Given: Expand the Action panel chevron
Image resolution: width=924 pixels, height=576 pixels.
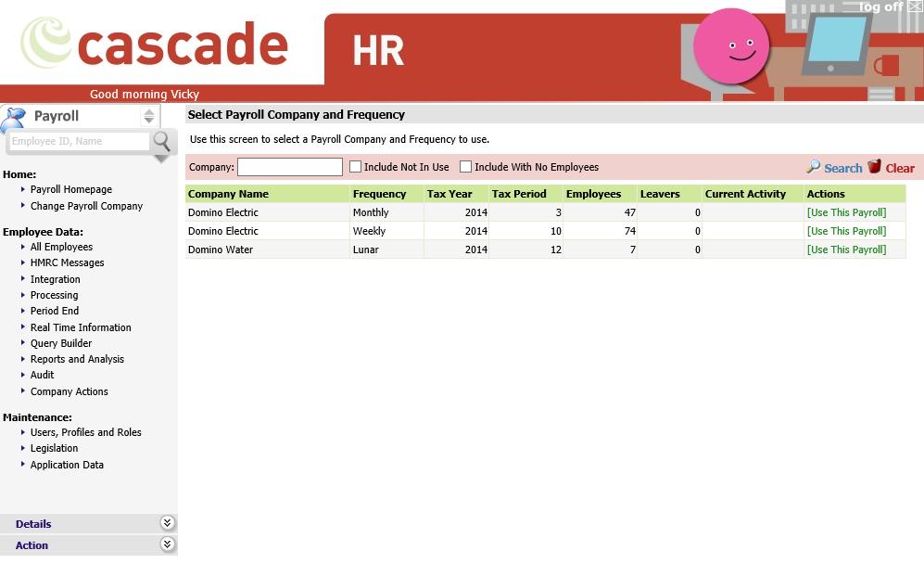Looking at the screenshot, I should [x=168, y=544].
